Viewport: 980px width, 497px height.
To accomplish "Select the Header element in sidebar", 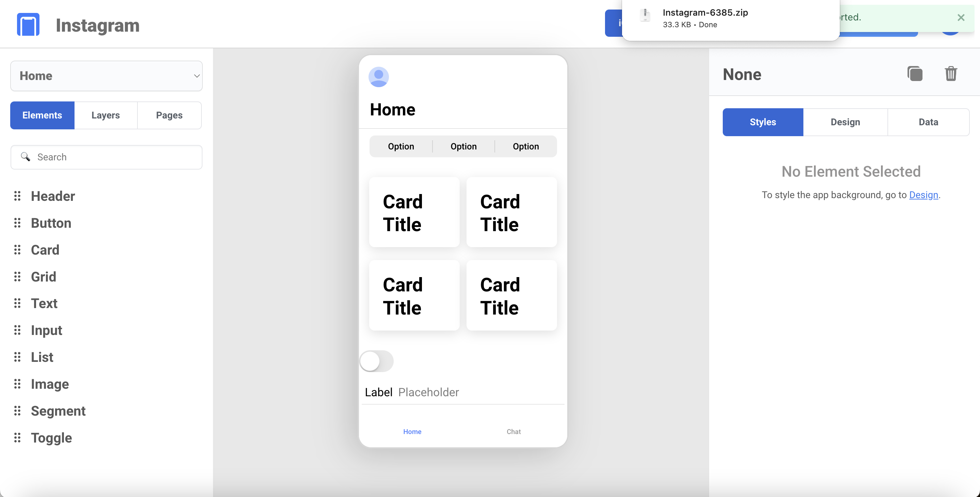I will (x=53, y=196).
